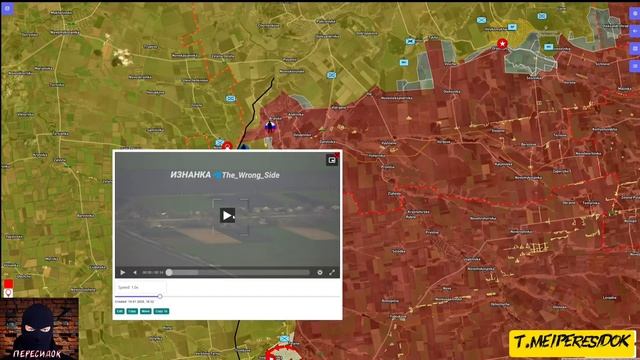This screenshot has height=360, width=640.
Task: Click the video seek bar handle
Action: click(x=169, y=272)
